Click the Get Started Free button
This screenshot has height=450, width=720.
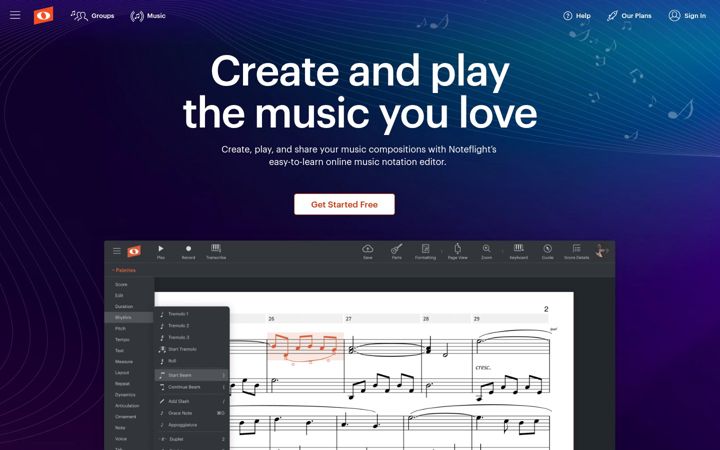point(344,204)
